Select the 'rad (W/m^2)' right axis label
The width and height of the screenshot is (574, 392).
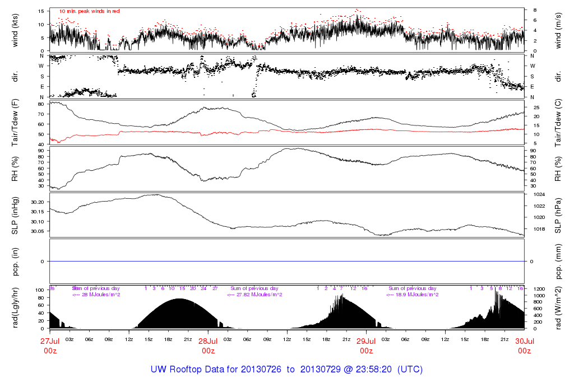558,307
